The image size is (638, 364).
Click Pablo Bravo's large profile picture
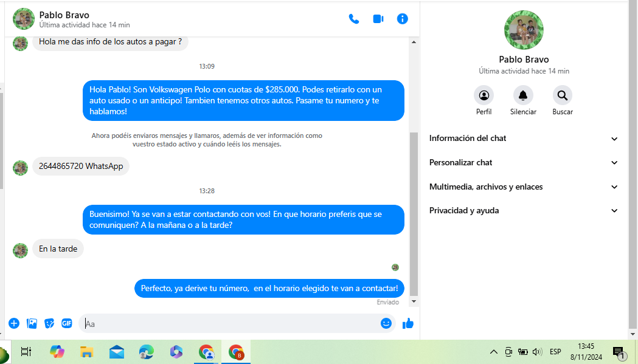524,30
